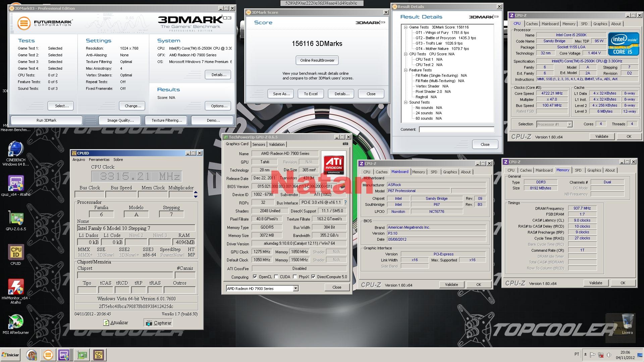Screen dimensions: 644x362
Task: Toggle the PhysX checkbox in GPU-Z
Action: click(295, 277)
